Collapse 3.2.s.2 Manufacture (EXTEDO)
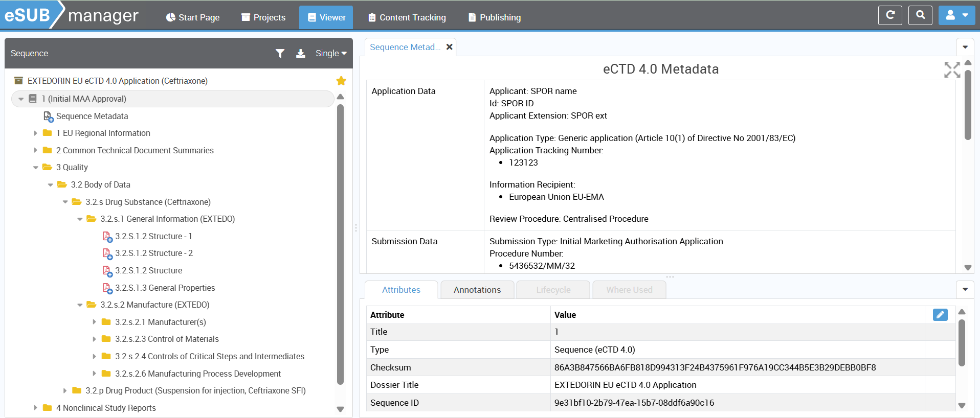Viewport: 980px width, 418px height. coord(80,305)
